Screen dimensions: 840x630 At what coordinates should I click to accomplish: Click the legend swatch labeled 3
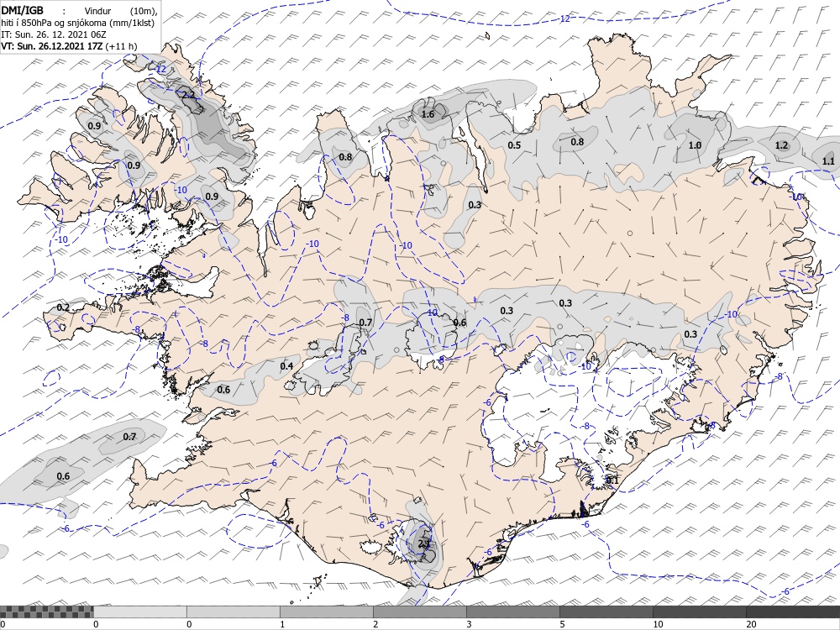pos(512,612)
